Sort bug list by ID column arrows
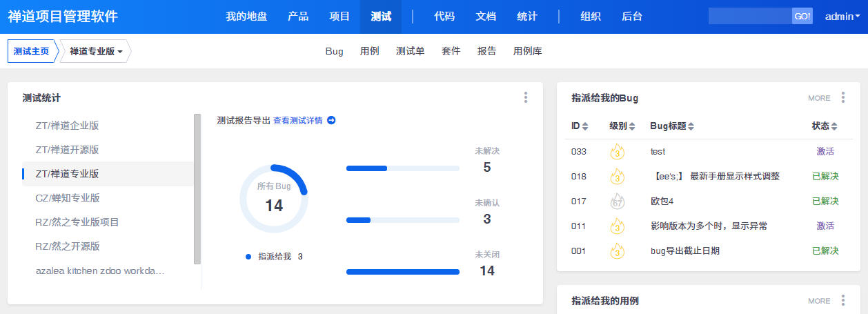The image size is (868, 314). click(585, 126)
